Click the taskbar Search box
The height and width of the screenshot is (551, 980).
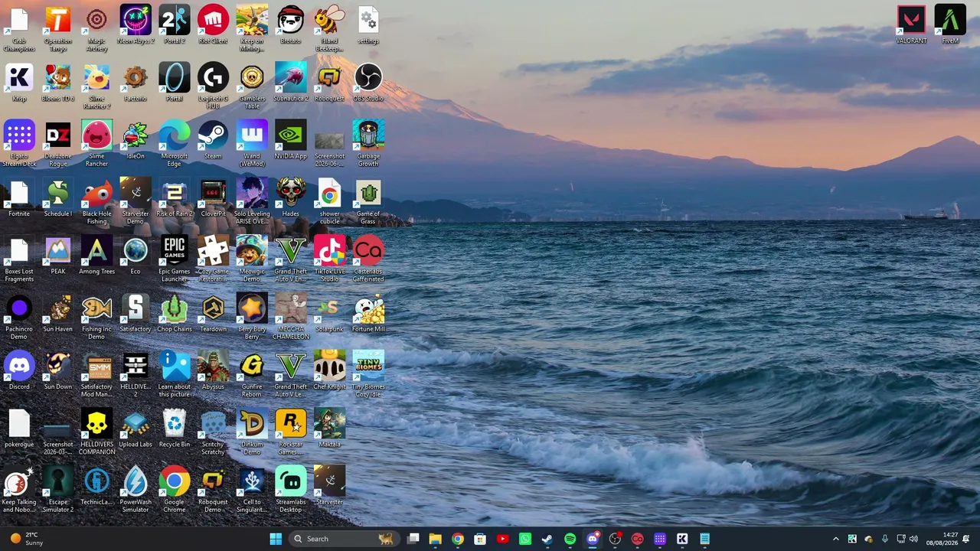pyautogui.click(x=343, y=539)
